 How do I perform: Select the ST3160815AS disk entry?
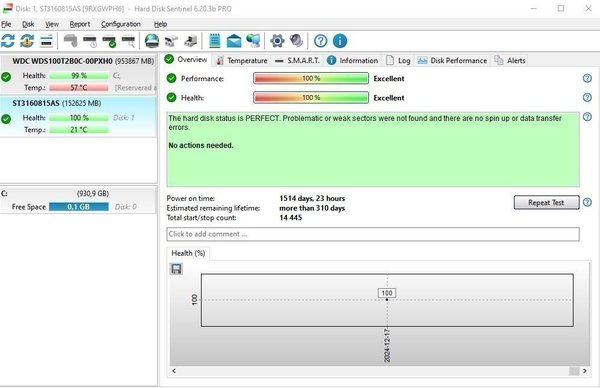click(x=78, y=117)
